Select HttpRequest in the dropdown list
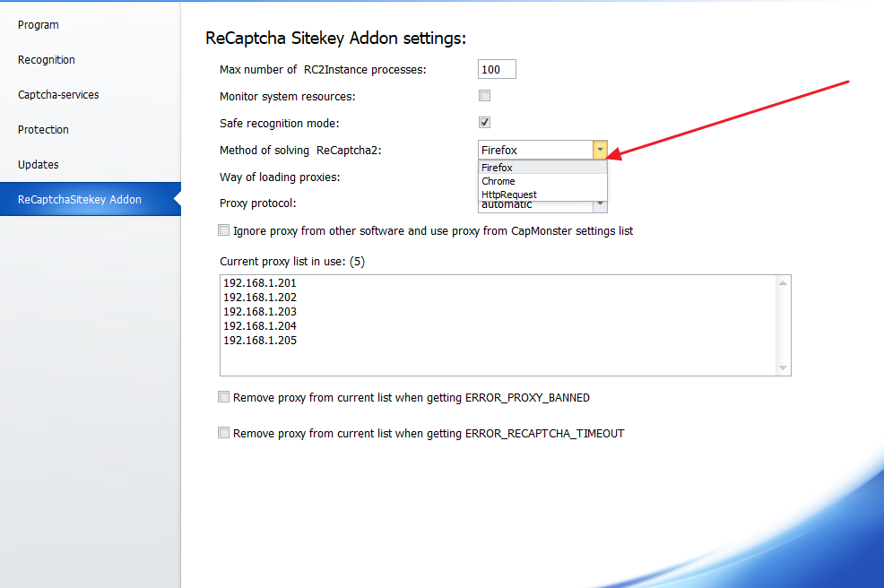Screen dimensions: 884x588 (509, 195)
